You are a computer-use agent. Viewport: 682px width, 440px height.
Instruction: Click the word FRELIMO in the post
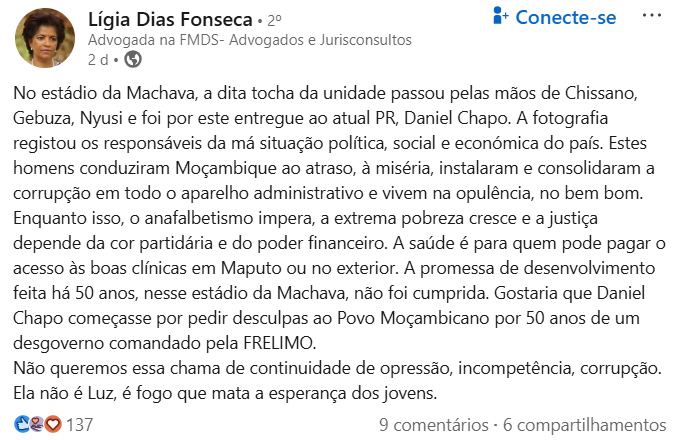point(279,343)
